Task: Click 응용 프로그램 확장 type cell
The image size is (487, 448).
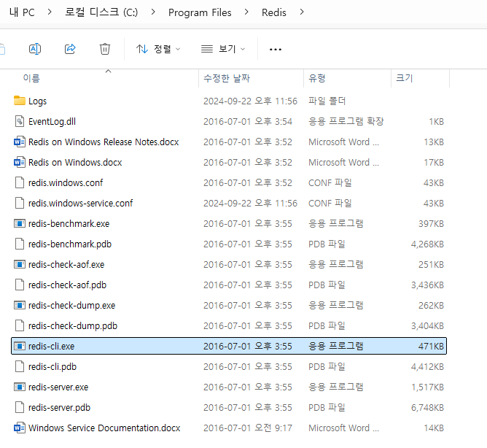Action: click(346, 121)
